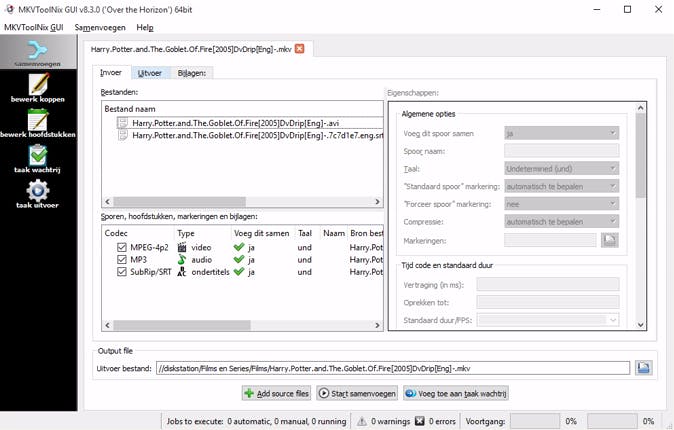
Task: Click the MKVToolNix app icon in title bar
Action: pyautogui.click(x=9, y=9)
